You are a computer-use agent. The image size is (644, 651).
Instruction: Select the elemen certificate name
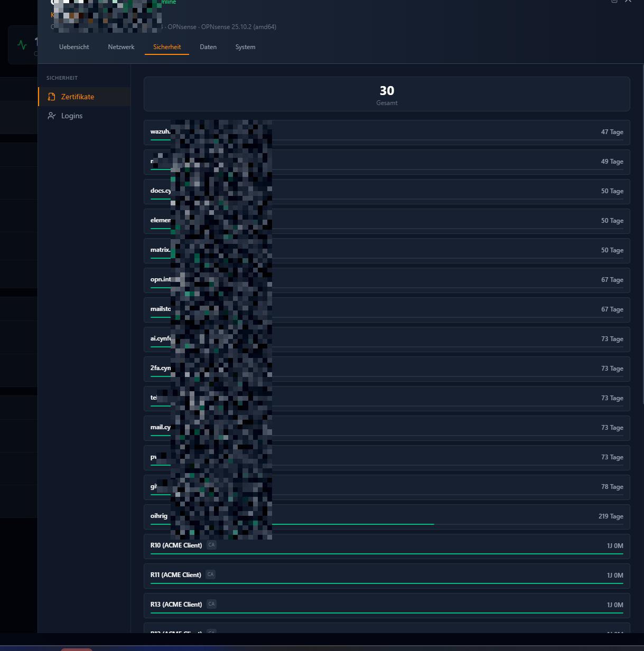(x=161, y=220)
